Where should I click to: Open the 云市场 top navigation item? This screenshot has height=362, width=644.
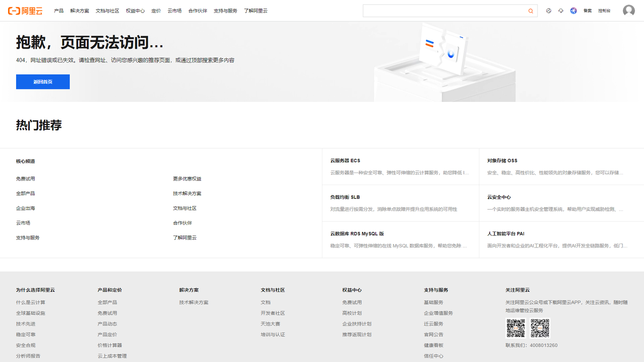point(174,11)
